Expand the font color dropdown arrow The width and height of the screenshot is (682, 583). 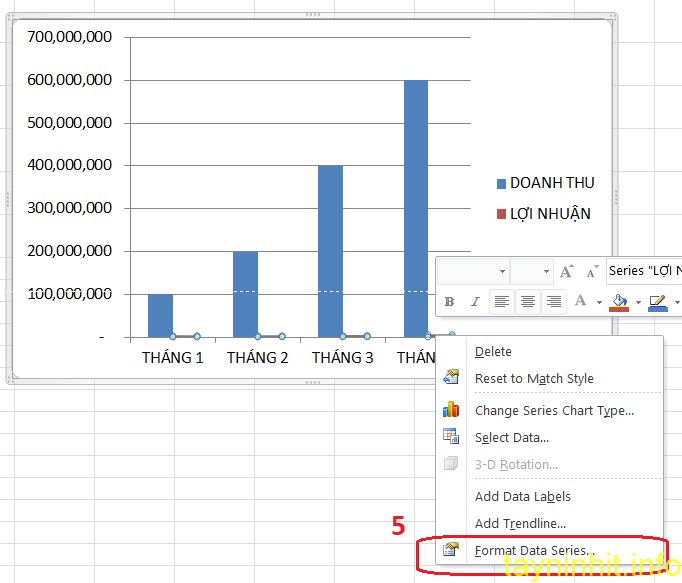[599, 302]
